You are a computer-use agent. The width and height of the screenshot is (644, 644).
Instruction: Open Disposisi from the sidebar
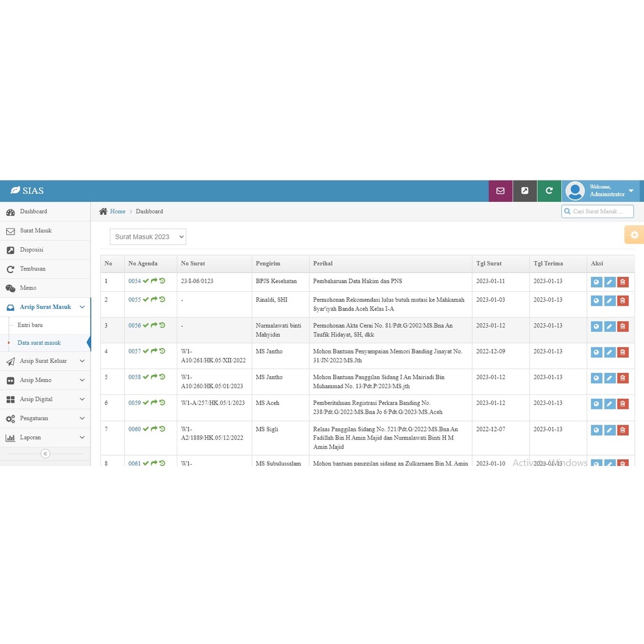coord(31,250)
